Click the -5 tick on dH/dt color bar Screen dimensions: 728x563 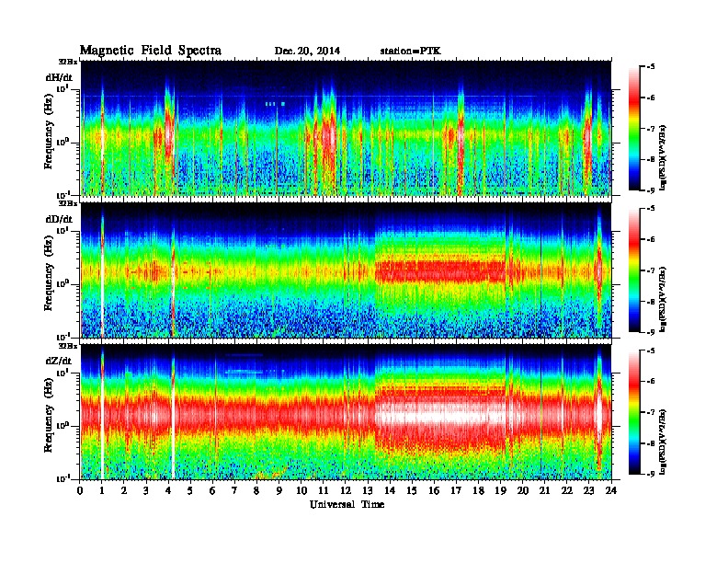(x=651, y=67)
